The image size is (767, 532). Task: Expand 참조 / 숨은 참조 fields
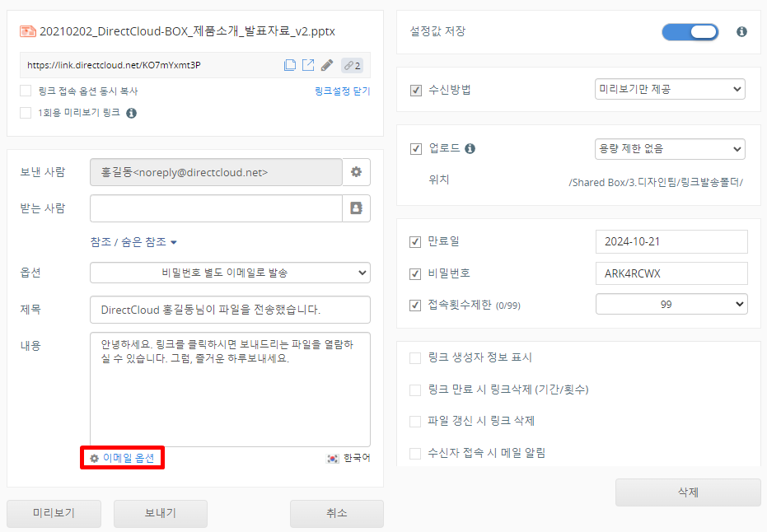point(133,242)
